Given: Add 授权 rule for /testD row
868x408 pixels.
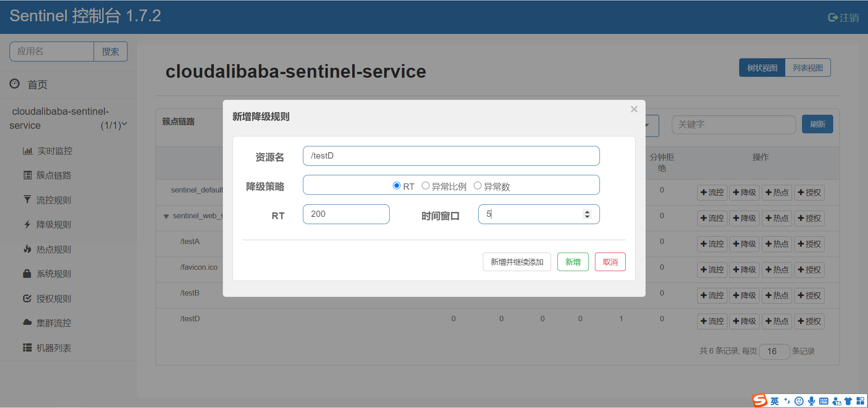Looking at the screenshot, I should click(809, 321).
